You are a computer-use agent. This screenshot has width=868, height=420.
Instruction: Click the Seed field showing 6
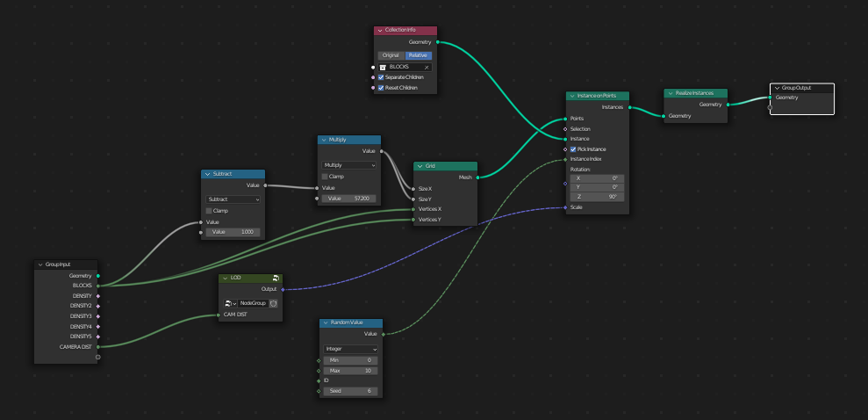point(350,391)
